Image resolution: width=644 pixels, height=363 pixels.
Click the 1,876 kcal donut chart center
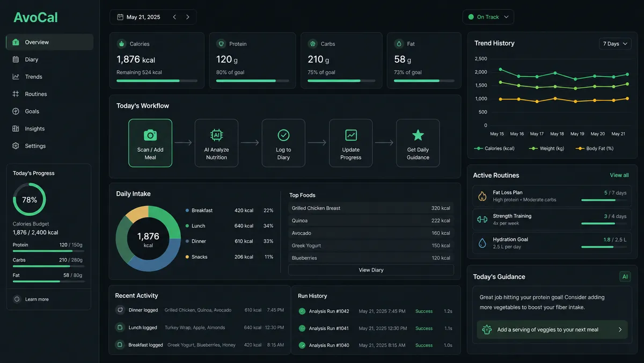pos(148,239)
